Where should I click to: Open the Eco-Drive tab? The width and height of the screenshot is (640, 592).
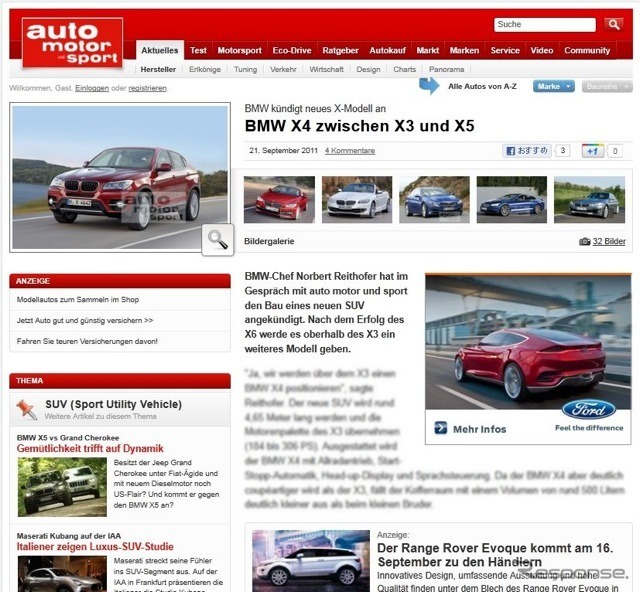292,51
